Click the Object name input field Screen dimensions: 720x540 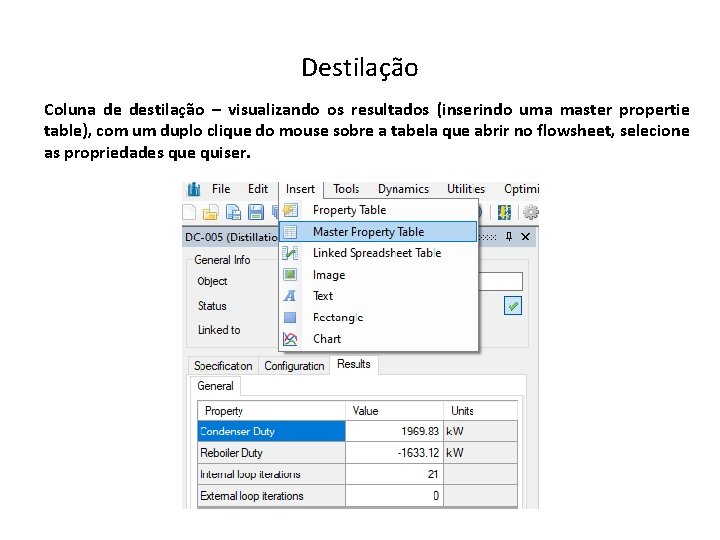(500, 281)
